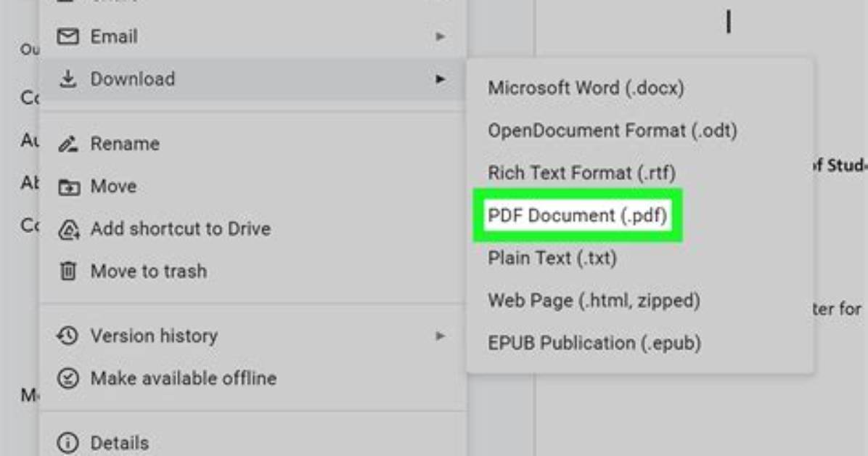Click the Make available offline icon
The width and height of the screenshot is (868, 456).
coord(68,378)
